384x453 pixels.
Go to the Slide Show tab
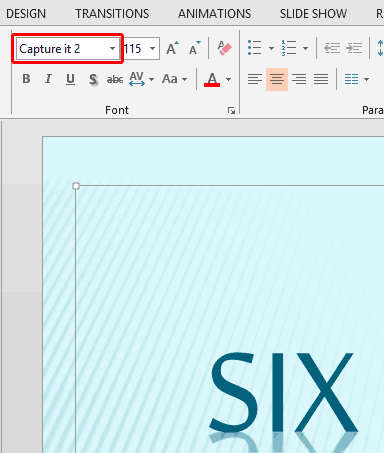pos(313,14)
